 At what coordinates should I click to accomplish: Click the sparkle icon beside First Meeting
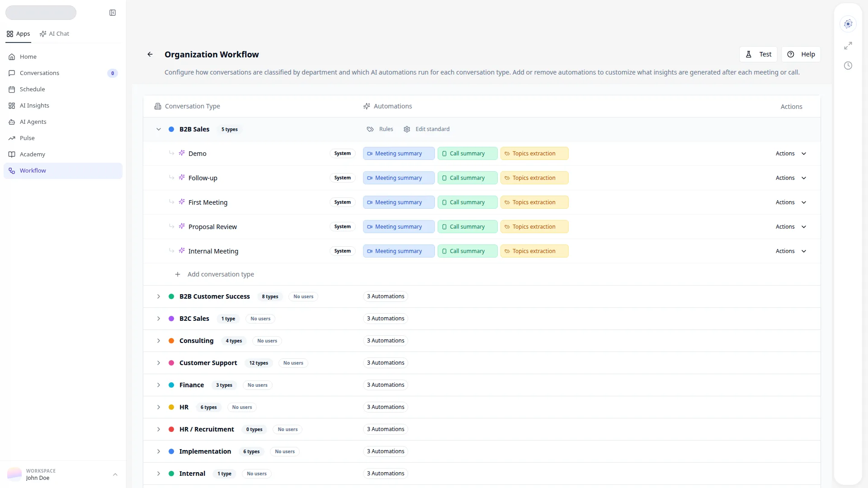coord(182,202)
